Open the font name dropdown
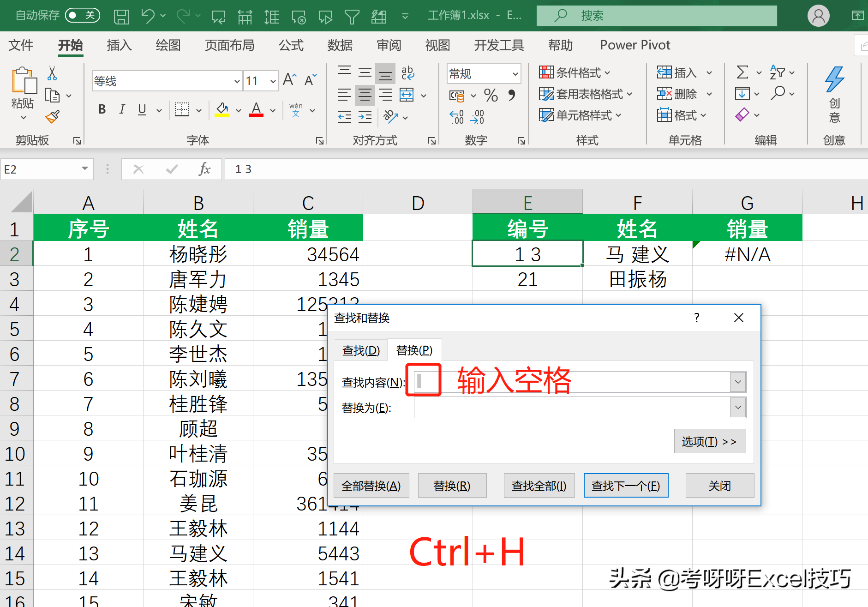The image size is (868, 607). click(237, 81)
